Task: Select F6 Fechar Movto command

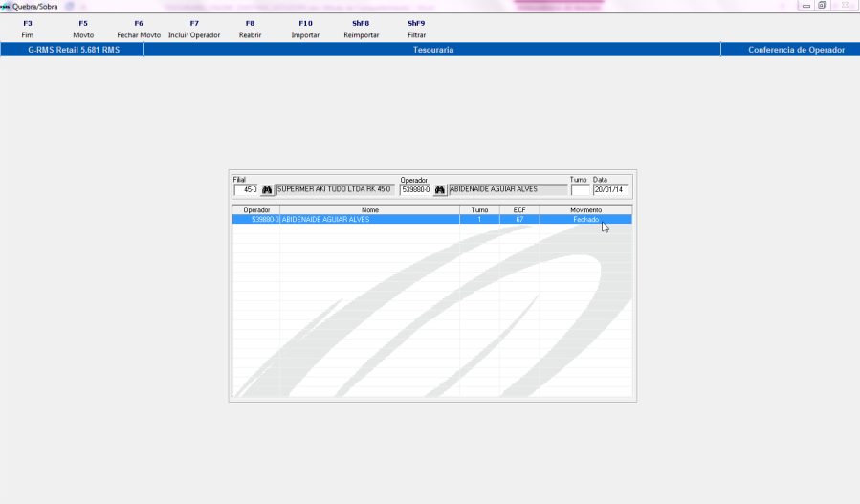Action: click(x=139, y=29)
